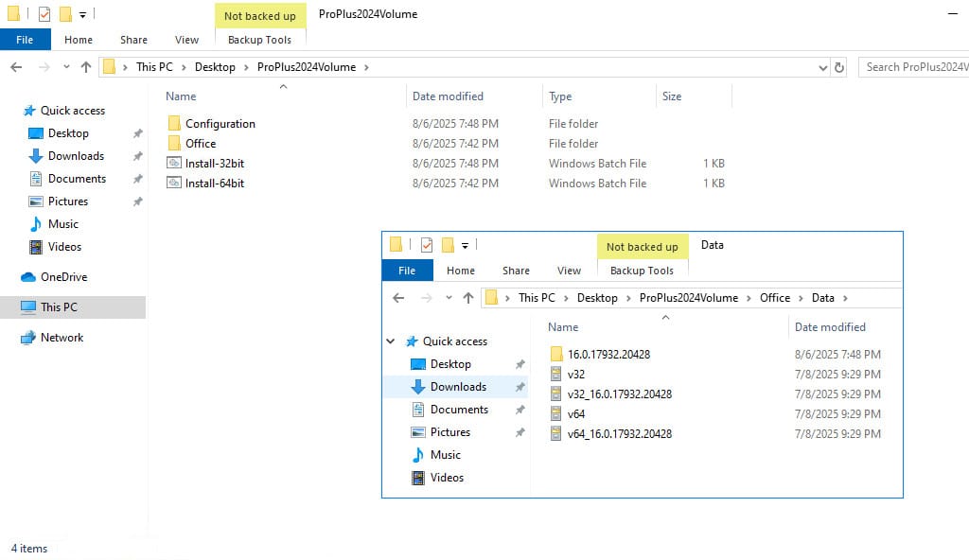Open Share tab in ProPlus2024Volume window
969x560 pixels.
[x=133, y=40]
